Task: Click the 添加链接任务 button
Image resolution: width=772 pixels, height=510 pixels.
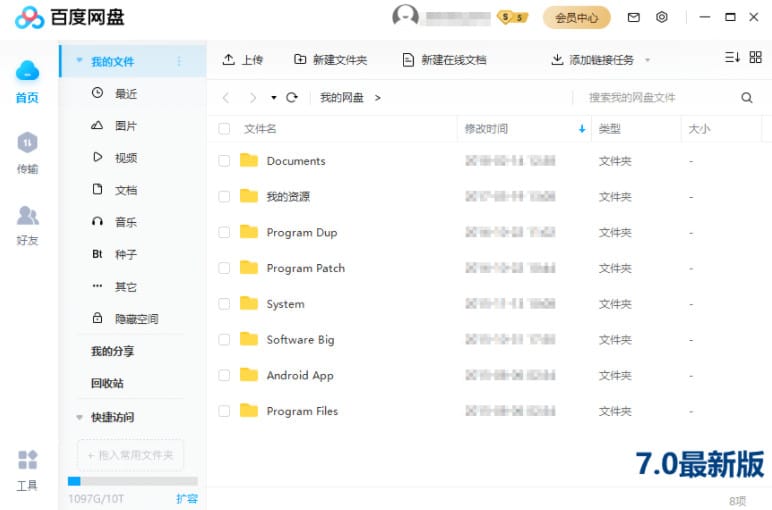Action: click(592, 60)
